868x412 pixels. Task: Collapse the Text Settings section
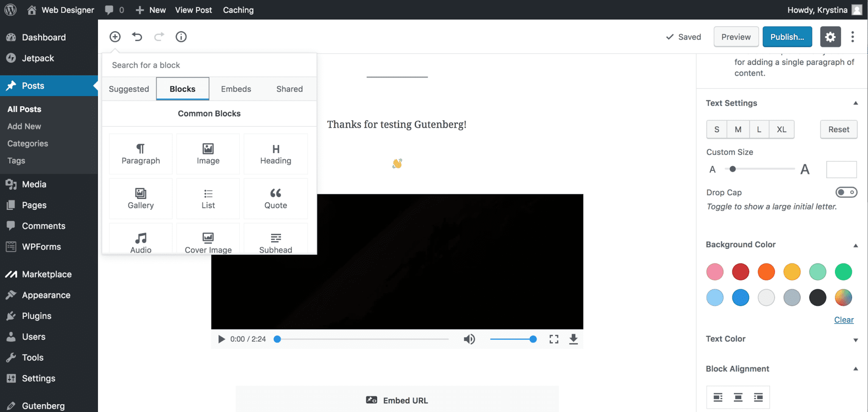coord(855,103)
